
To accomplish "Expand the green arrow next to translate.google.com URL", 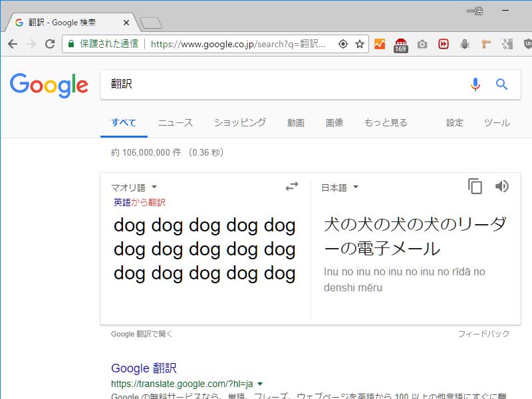I will click(260, 384).
